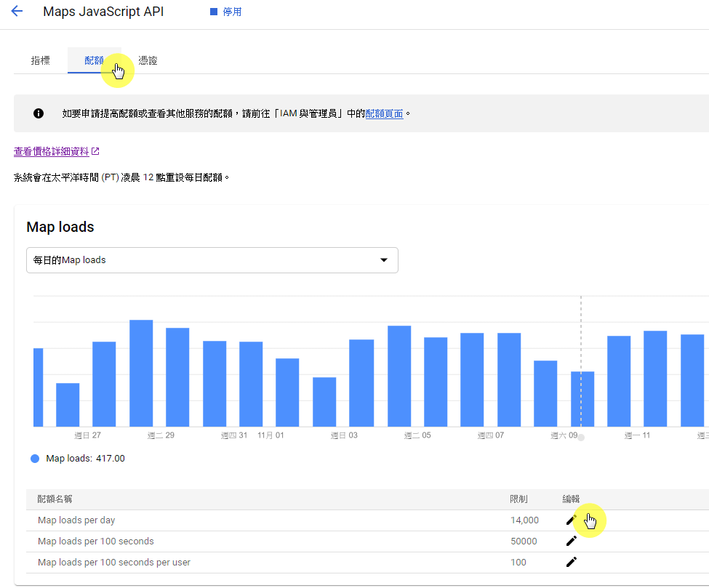Image resolution: width=709 pixels, height=588 pixels.
Task: Click the 停用 disable API button
Action: 226,12
